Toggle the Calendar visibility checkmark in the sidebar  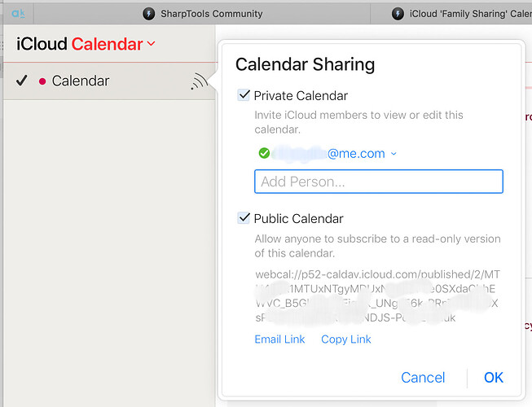22,81
